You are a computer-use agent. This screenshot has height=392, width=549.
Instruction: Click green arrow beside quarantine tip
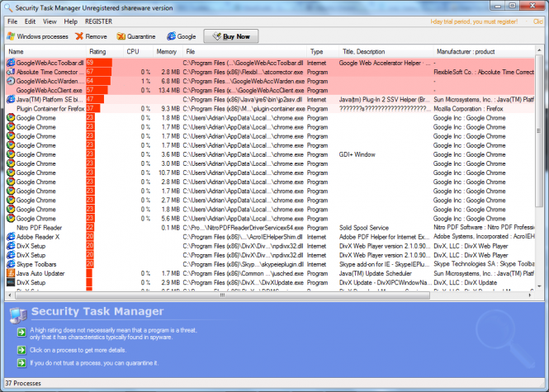[x=21, y=363]
